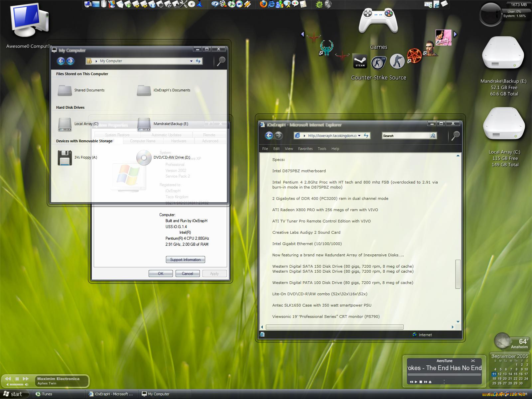Viewport: 532px width, 399px height.
Task: Open the Recycle Bin dock icon
Action: 104,4
